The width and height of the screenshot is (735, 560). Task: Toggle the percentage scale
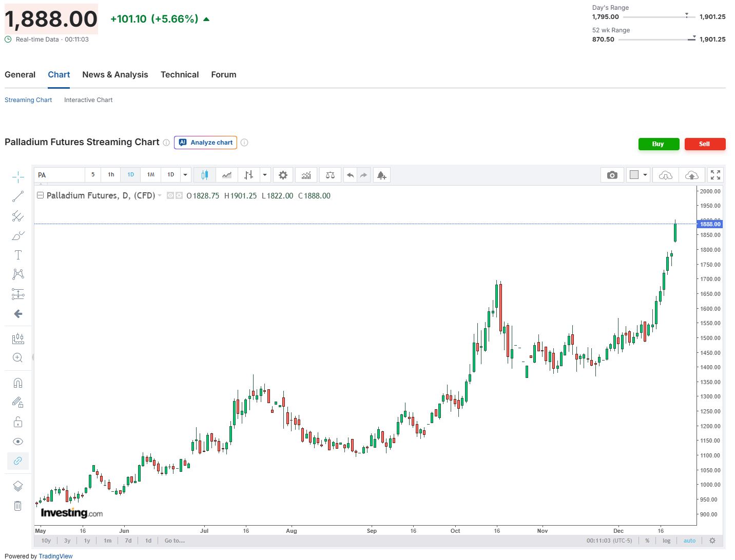(647, 541)
